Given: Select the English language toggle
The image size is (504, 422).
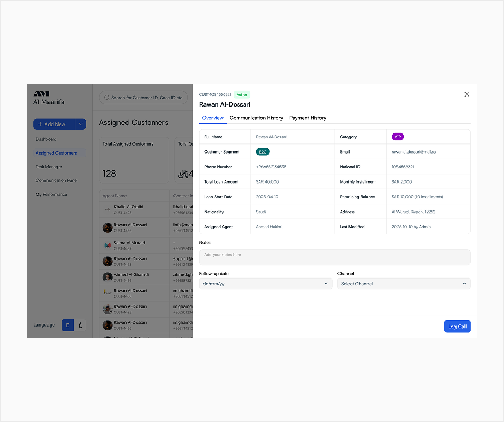Looking at the screenshot, I should coord(67,325).
